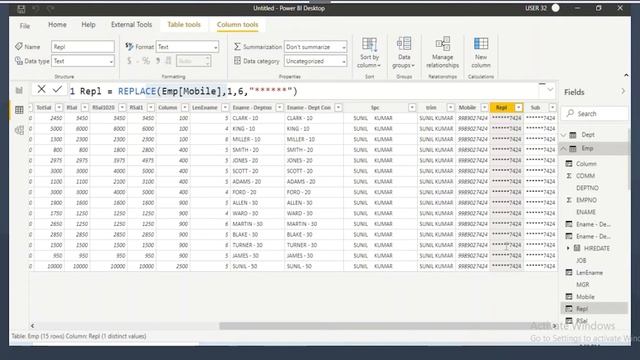This screenshot has height=360, width=640.
Task: Click the user account avatar
Action: [556, 8]
